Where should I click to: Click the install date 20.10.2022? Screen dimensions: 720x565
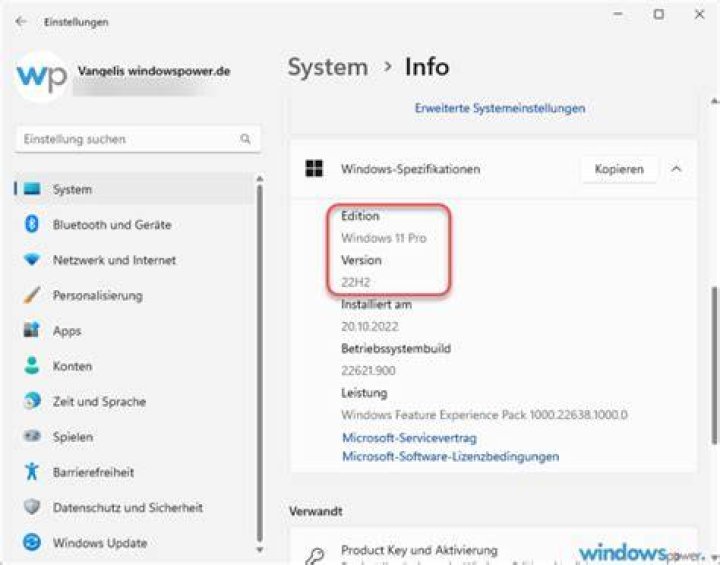pyautogui.click(x=370, y=326)
